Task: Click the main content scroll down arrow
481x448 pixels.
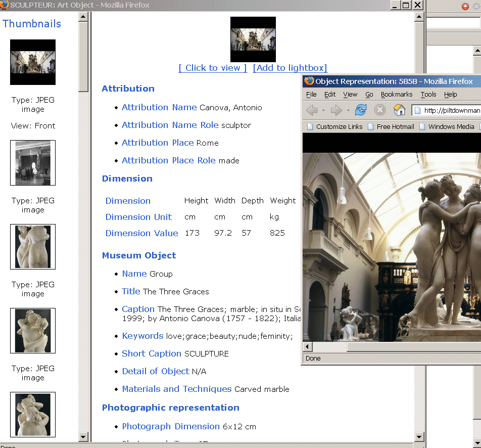Action: (419, 437)
